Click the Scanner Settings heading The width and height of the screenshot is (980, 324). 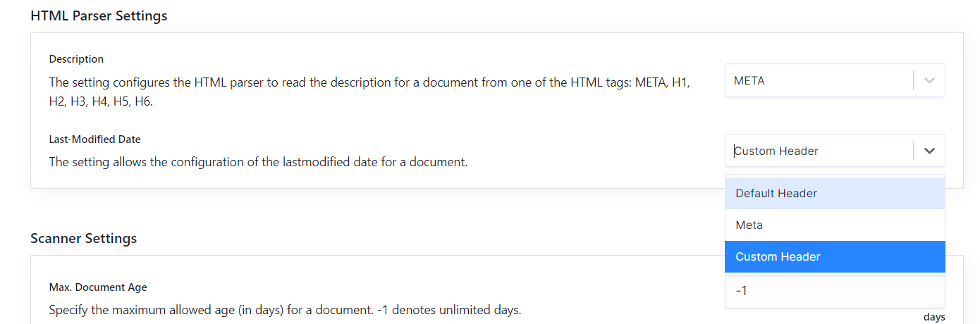coord(83,238)
